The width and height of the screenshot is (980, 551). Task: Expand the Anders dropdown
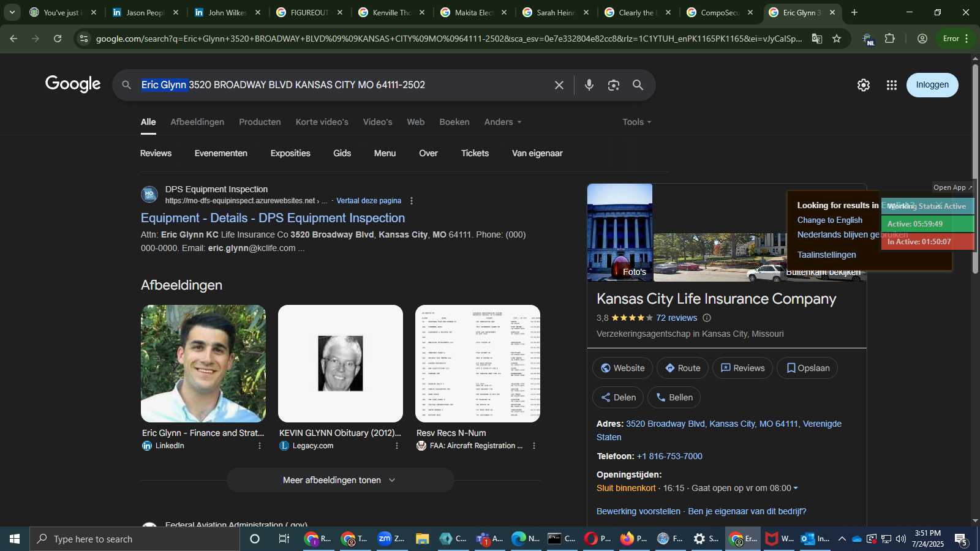tap(503, 122)
